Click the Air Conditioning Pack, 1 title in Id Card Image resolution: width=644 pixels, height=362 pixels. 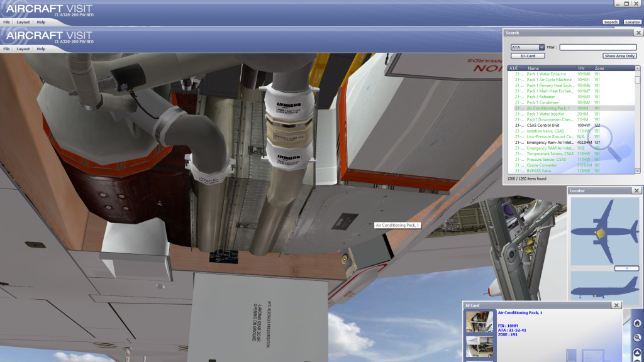coord(520,313)
